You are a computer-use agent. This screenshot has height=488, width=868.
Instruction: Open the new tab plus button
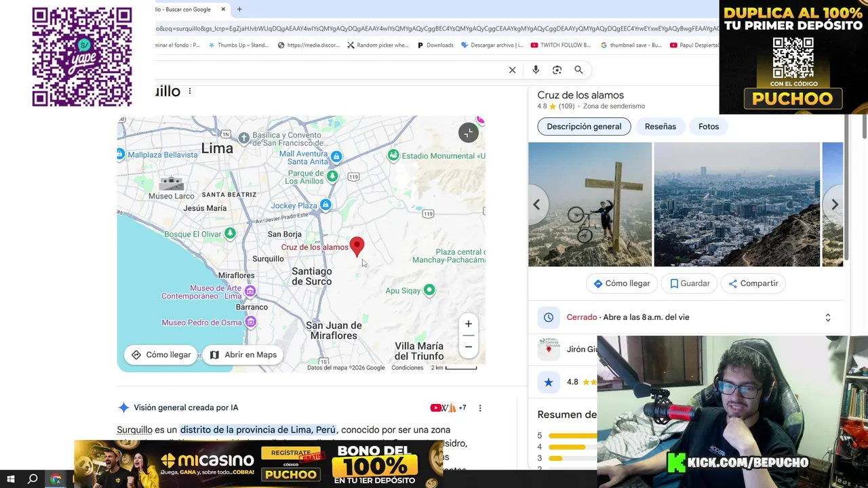click(239, 9)
